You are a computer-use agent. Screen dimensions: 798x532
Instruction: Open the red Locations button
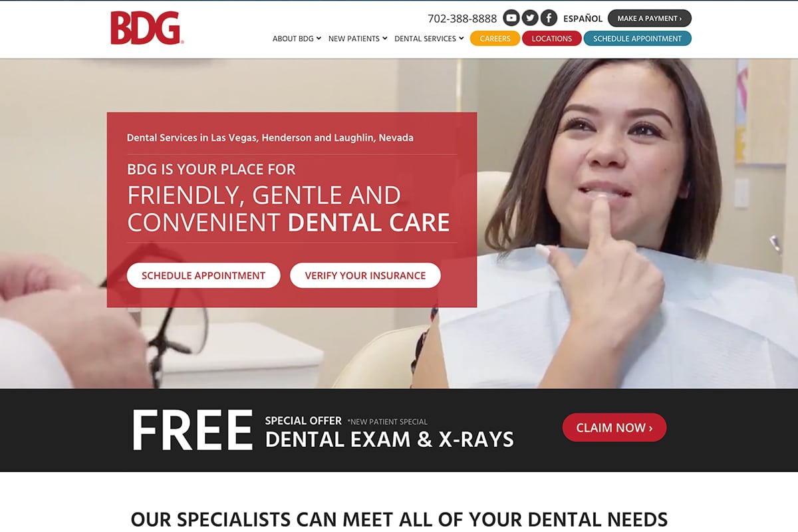(552, 39)
